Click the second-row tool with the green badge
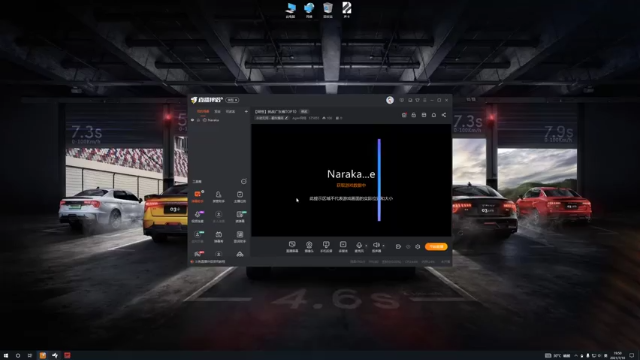 coord(240,216)
